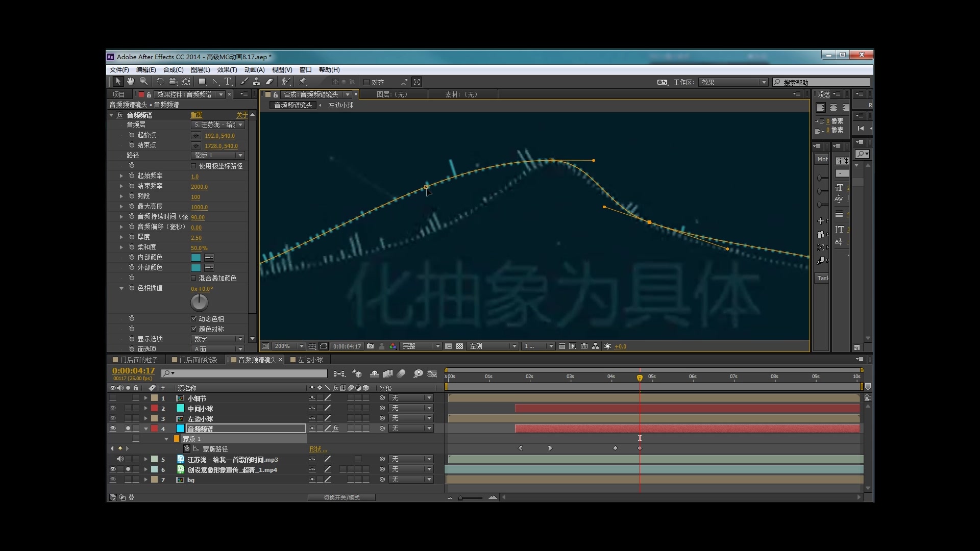Click the 内部颜色 color swatch
980x551 pixels.
point(195,258)
